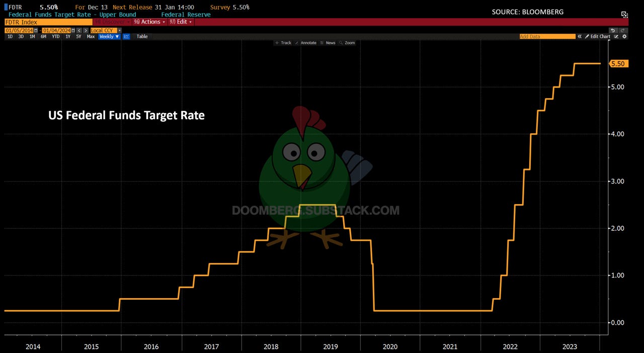
Task: Open the Actions menu
Action: pos(149,22)
